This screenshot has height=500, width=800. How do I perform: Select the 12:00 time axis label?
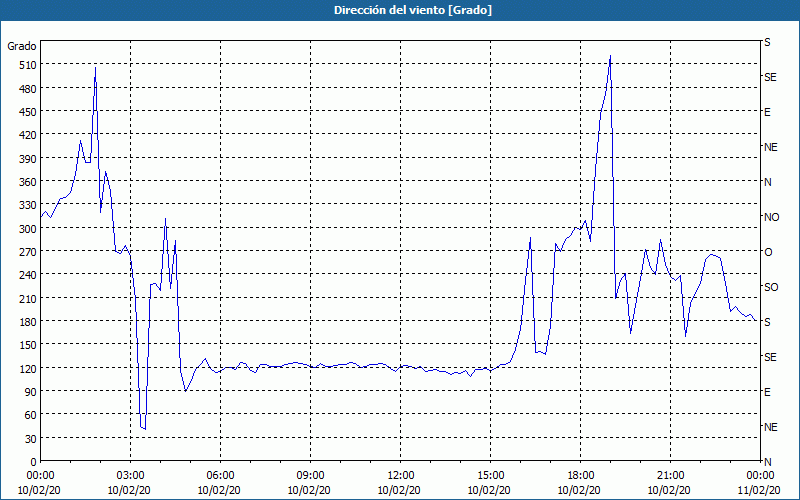(401, 476)
